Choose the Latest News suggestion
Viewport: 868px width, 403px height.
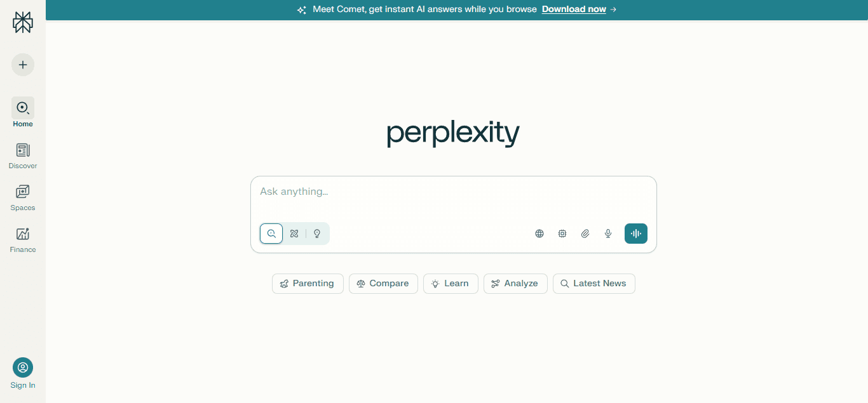tap(593, 283)
